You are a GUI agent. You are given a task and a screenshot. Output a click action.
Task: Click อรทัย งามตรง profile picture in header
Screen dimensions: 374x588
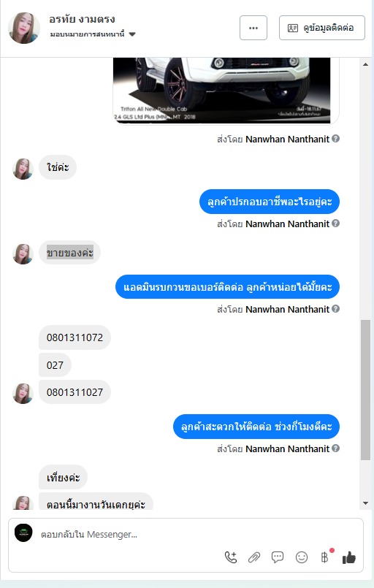tap(24, 28)
